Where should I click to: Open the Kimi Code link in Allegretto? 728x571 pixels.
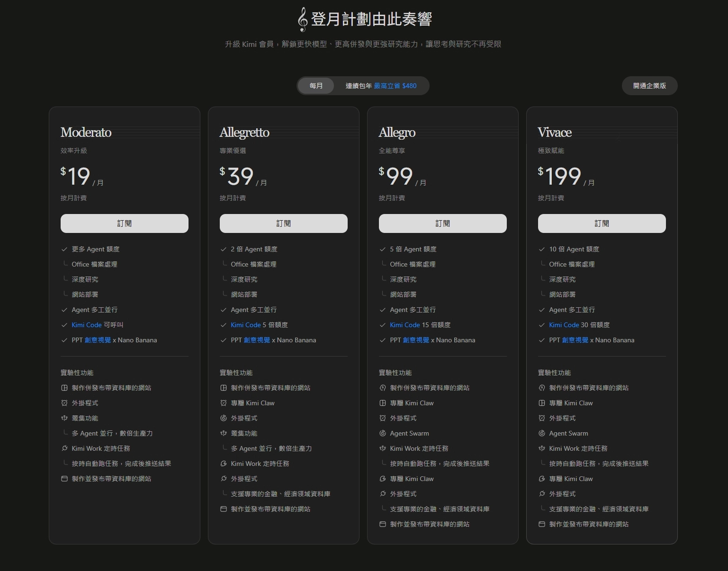click(x=246, y=325)
